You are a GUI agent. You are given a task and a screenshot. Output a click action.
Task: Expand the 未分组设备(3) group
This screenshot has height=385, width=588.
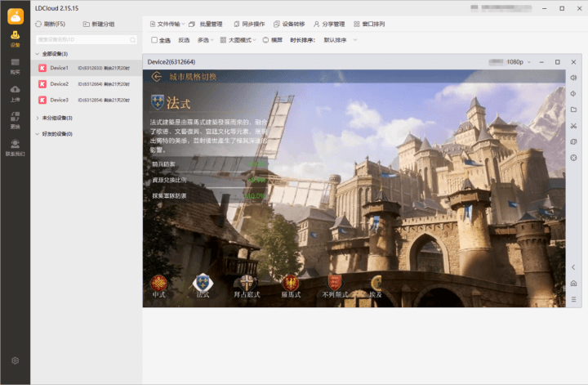pyautogui.click(x=37, y=118)
